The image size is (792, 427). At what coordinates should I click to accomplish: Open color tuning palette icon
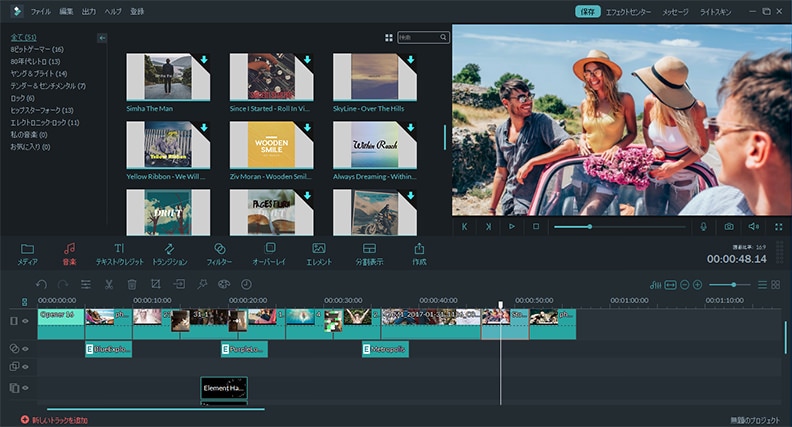pyautogui.click(x=224, y=284)
